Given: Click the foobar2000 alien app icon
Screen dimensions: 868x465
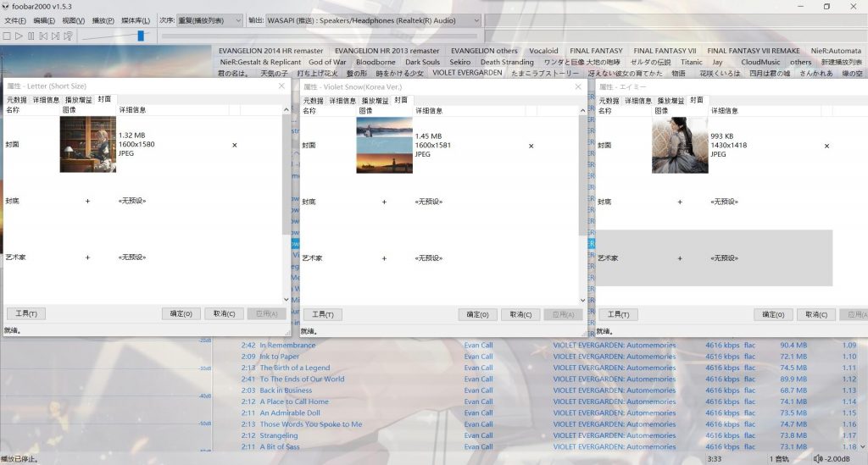Looking at the screenshot, I should [x=6, y=6].
